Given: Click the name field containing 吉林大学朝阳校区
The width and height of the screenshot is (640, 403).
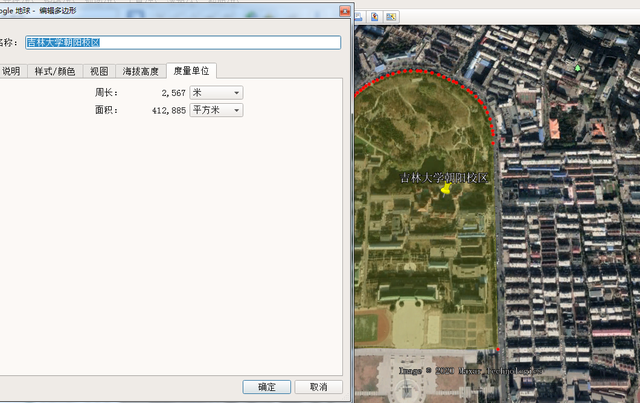Looking at the screenshot, I should 183,42.
